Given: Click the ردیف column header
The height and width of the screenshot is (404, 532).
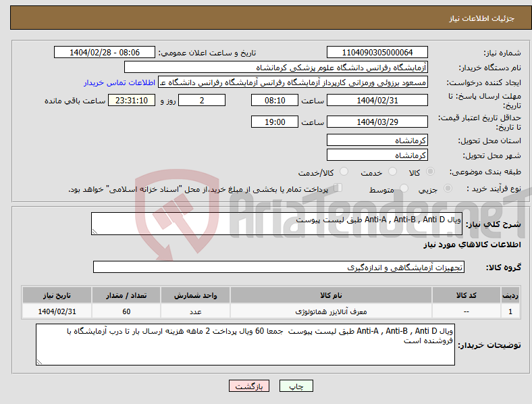Looking at the screenshot, I should (510, 295).
